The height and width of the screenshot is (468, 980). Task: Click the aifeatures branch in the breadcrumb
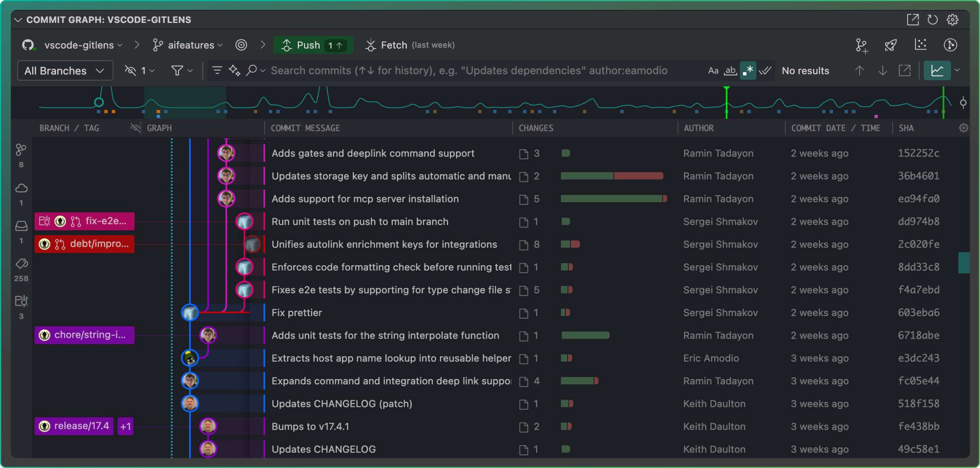click(x=193, y=45)
